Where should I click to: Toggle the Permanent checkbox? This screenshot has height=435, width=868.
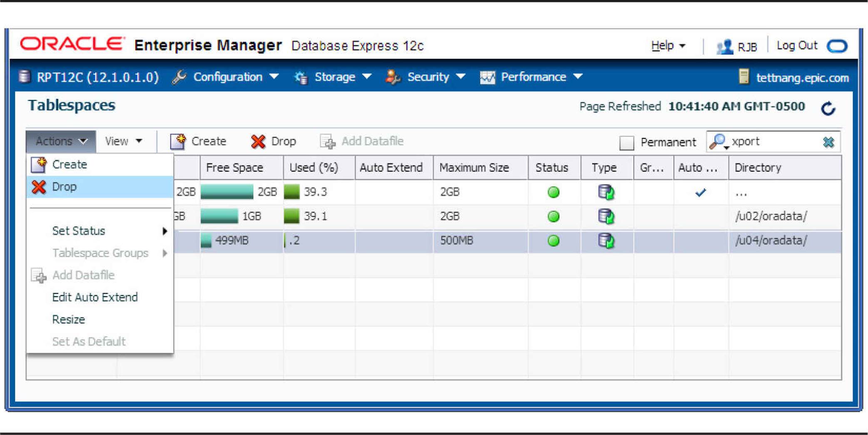tap(627, 143)
